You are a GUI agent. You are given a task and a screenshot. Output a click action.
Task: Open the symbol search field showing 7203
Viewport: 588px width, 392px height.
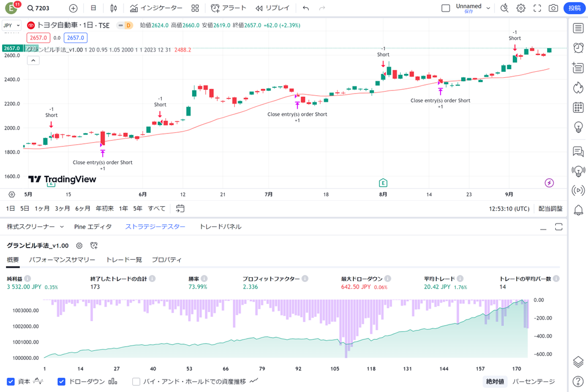pos(38,8)
